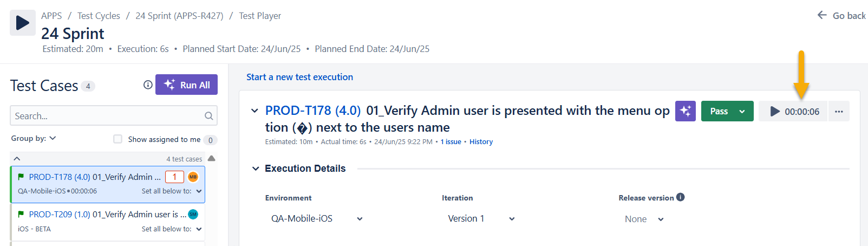Collapse the PROD-T178 test case chevron
The height and width of the screenshot is (246, 868).
click(x=254, y=111)
